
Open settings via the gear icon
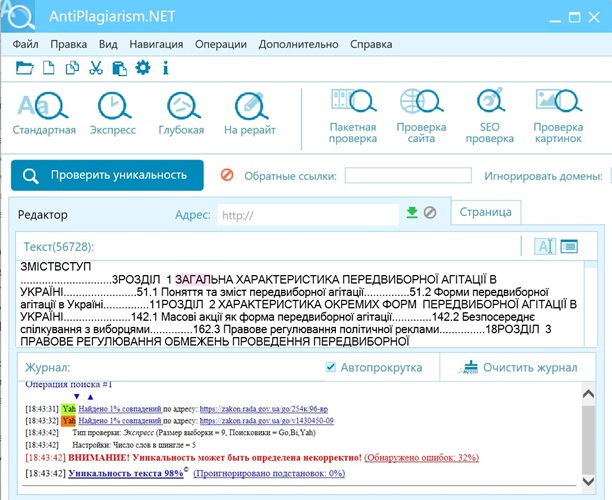142,68
